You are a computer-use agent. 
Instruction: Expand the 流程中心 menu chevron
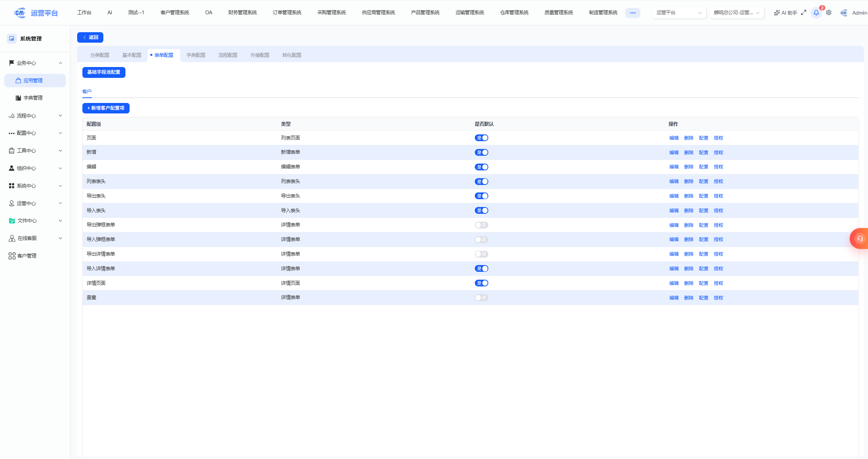click(x=60, y=116)
